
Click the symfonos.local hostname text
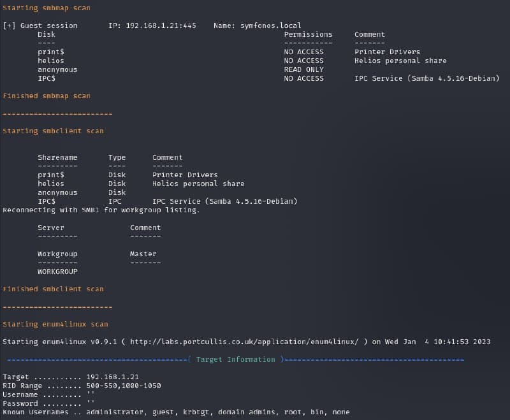tap(270, 25)
